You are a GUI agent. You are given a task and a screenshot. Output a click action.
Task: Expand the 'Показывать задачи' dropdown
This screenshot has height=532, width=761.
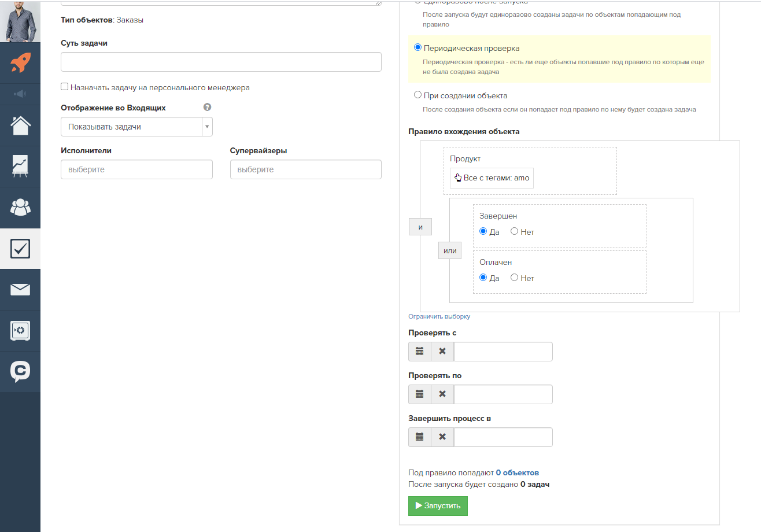(136, 127)
